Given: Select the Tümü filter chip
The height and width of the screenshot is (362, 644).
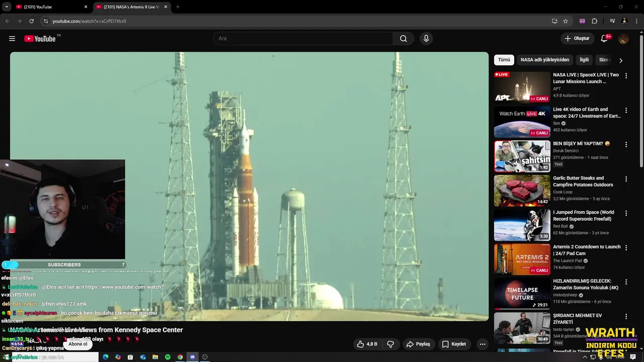Looking at the screenshot, I should (504, 60).
